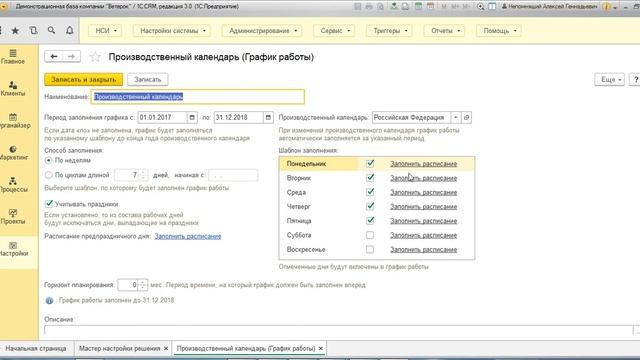Open the Администрирование dropdown menu

tap(262, 31)
